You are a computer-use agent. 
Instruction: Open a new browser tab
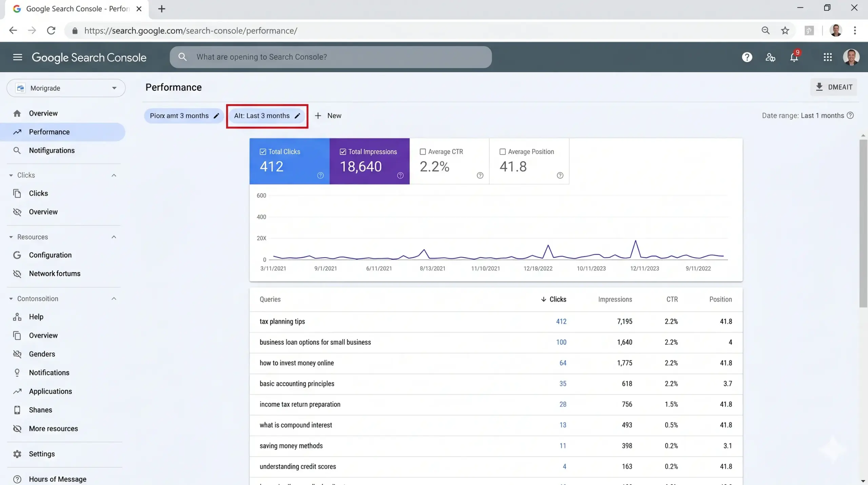click(162, 9)
